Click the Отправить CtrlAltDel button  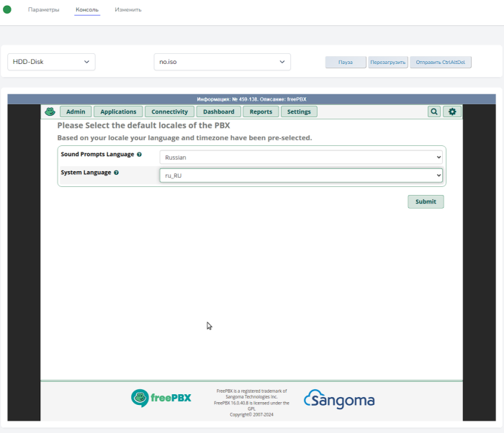click(441, 63)
